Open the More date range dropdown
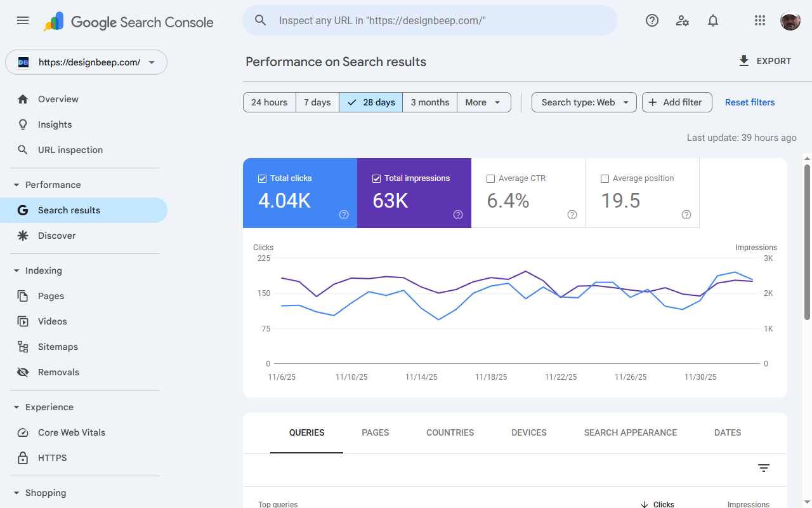Viewport: 812px width, 508px height. coord(483,102)
